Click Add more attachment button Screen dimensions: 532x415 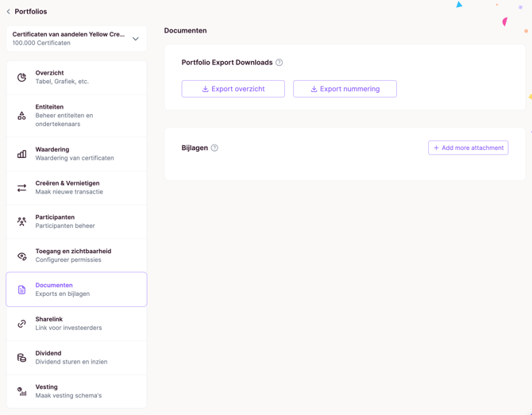coord(468,148)
